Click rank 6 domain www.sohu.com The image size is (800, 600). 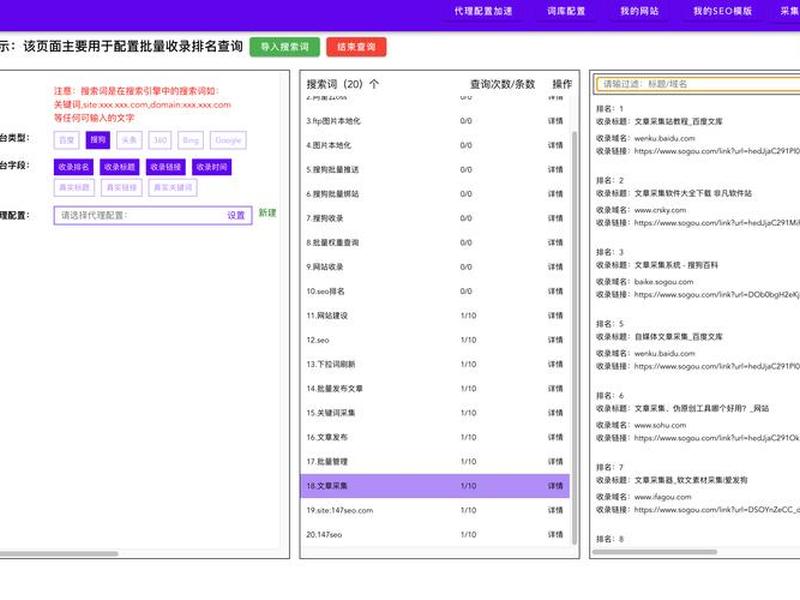click(x=660, y=425)
